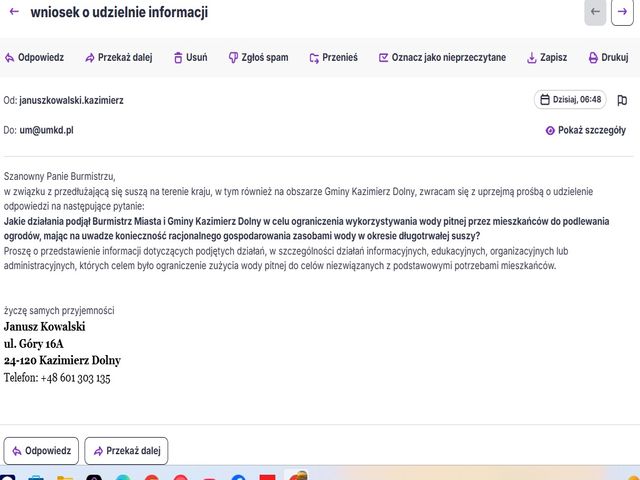The height and width of the screenshot is (480, 640).
Task: Toggle the flag icon next to the date
Action: coord(622,100)
